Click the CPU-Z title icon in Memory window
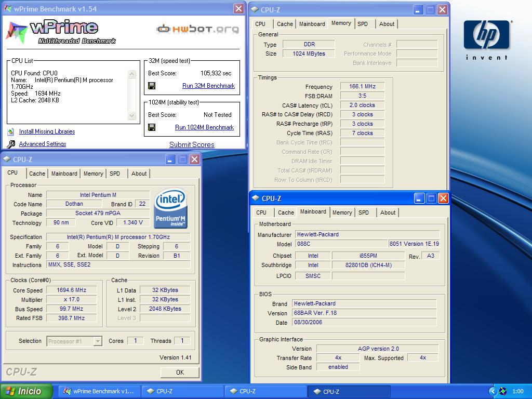532x399 pixels. coord(255,9)
